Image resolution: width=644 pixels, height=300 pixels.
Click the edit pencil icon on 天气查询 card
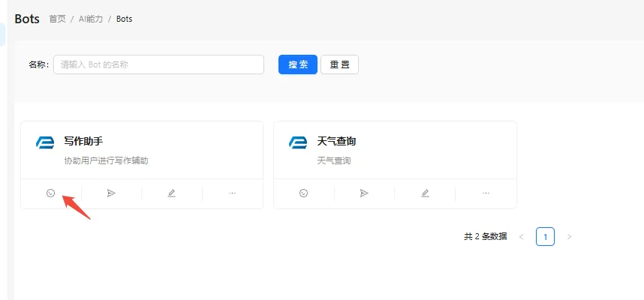coord(425,193)
